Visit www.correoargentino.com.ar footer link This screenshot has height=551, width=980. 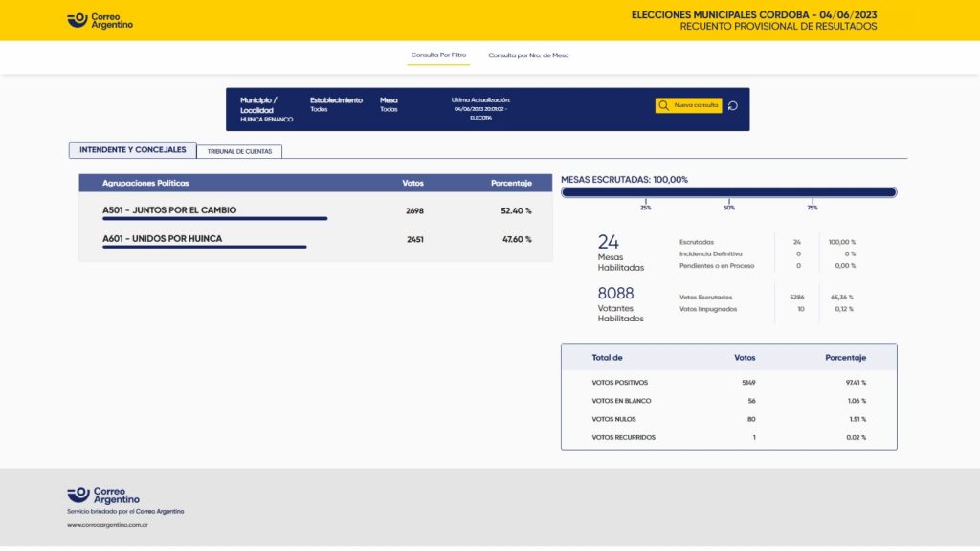(107, 525)
